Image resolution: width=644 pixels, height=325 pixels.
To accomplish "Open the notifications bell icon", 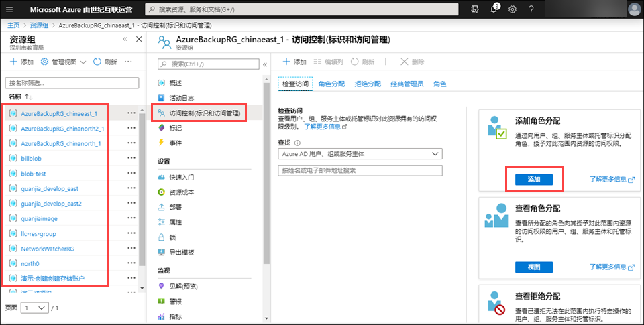I will click(x=494, y=9).
